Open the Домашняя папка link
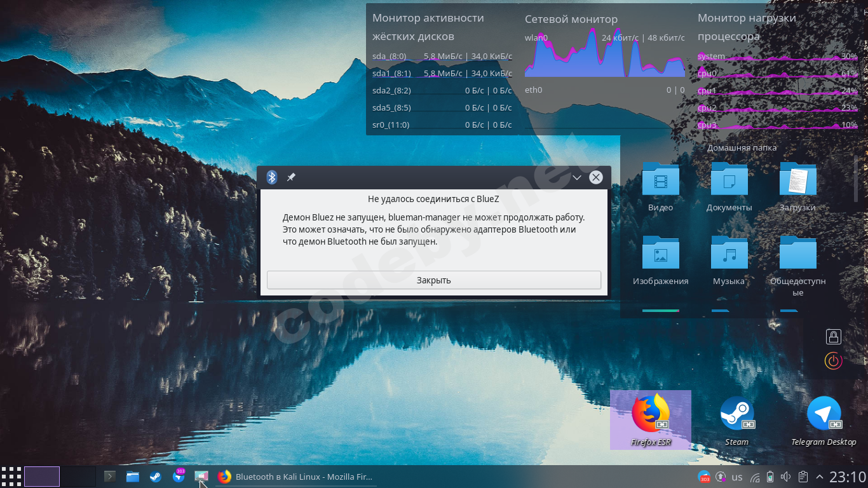 [x=741, y=147]
